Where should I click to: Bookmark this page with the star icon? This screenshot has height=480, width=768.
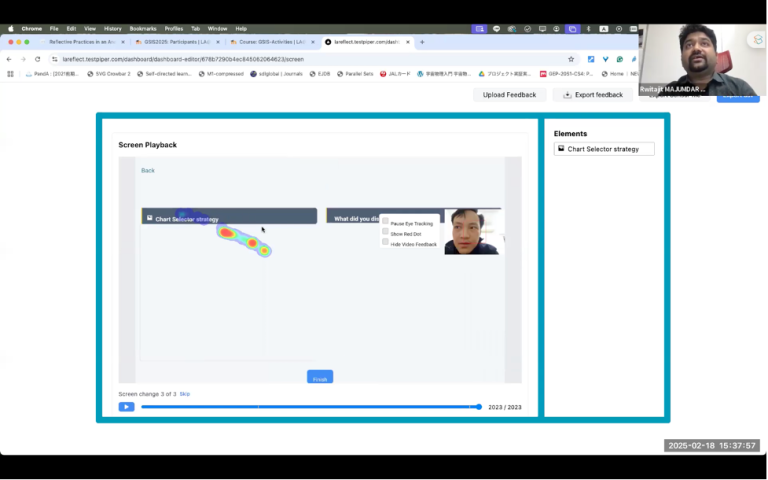571,59
